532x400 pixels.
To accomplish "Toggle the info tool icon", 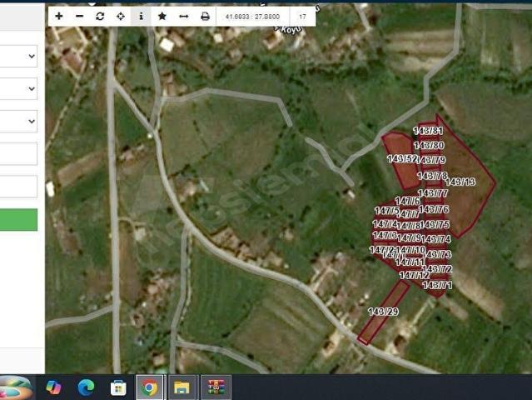I will [x=142, y=16].
